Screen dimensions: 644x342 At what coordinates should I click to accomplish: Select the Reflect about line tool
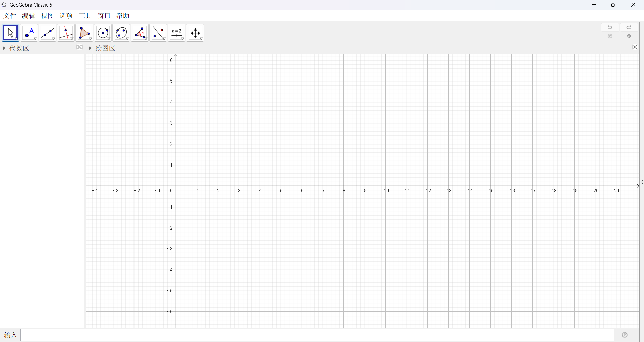pos(158,33)
